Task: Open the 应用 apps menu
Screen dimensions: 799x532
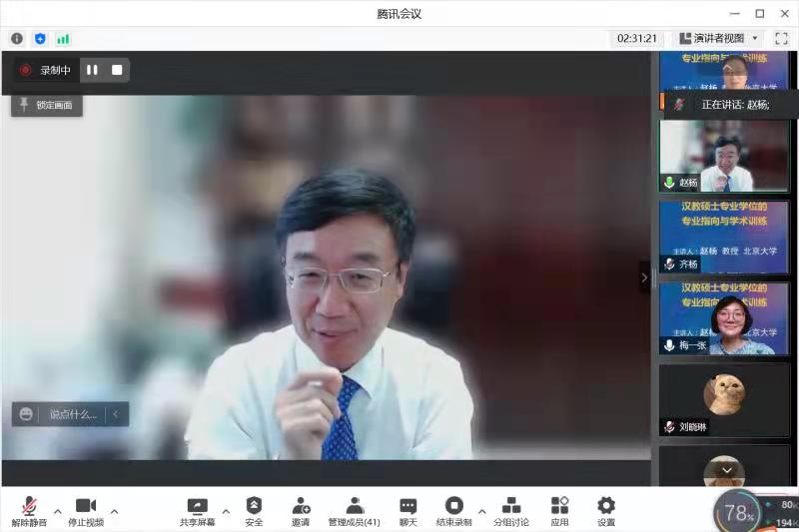Action: [559, 510]
